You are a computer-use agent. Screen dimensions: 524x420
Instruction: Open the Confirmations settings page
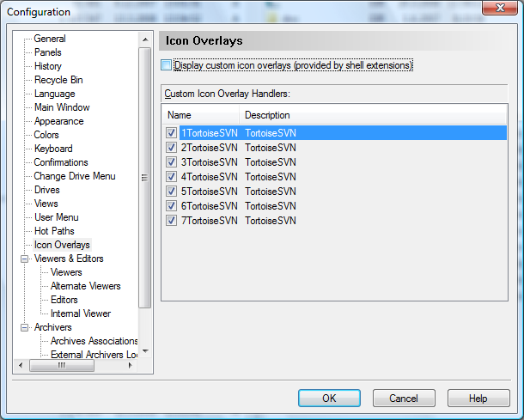pyautogui.click(x=61, y=162)
